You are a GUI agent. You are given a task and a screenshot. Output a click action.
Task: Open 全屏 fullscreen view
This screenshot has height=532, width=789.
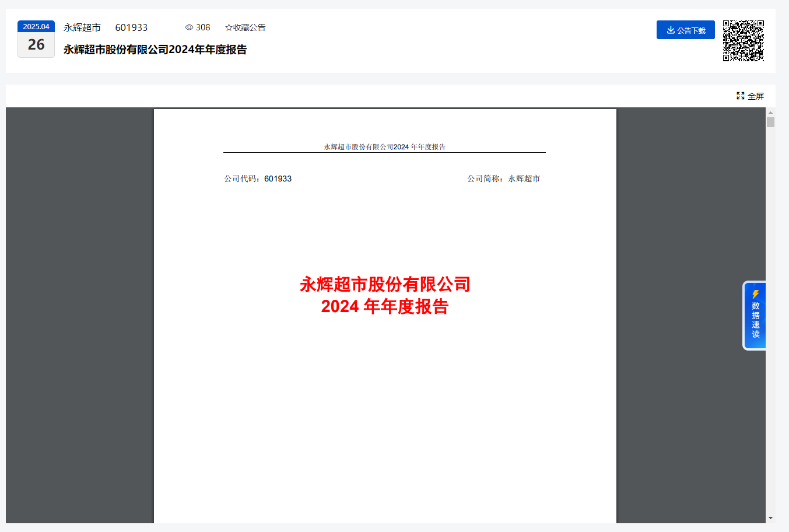[750, 96]
